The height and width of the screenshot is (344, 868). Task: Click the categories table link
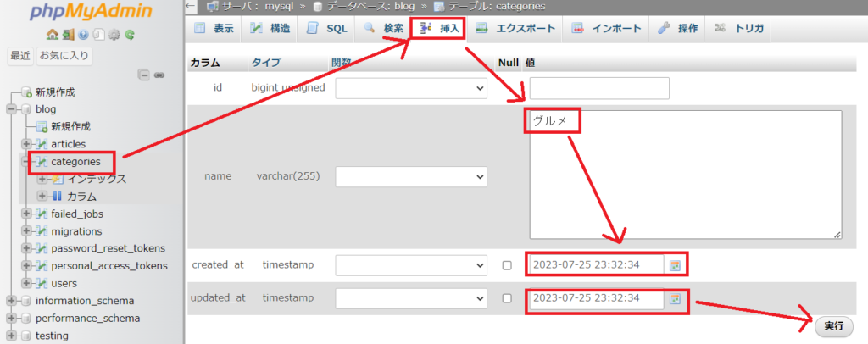coord(75,162)
